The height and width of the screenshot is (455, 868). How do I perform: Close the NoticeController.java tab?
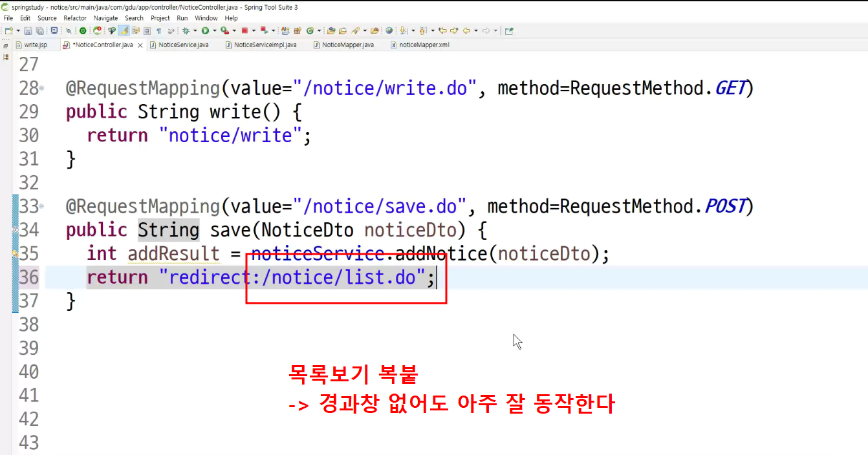(141, 45)
